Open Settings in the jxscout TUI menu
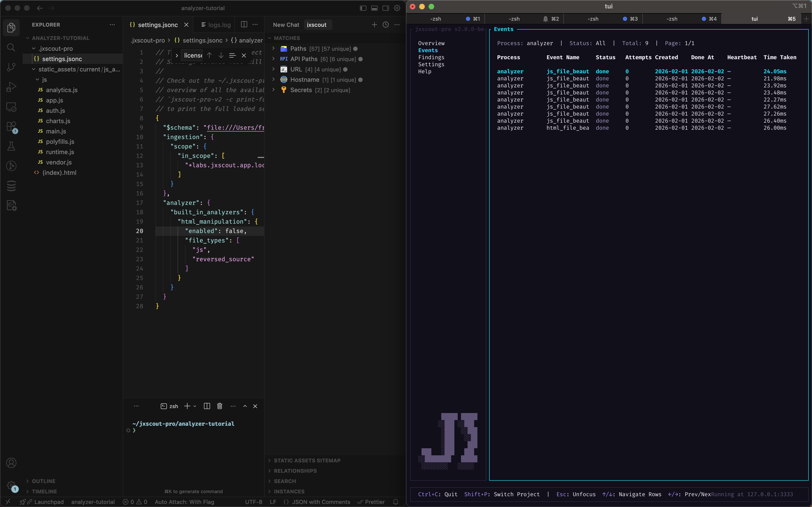Viewport: 812px width, 507px height. coord(431,64)
